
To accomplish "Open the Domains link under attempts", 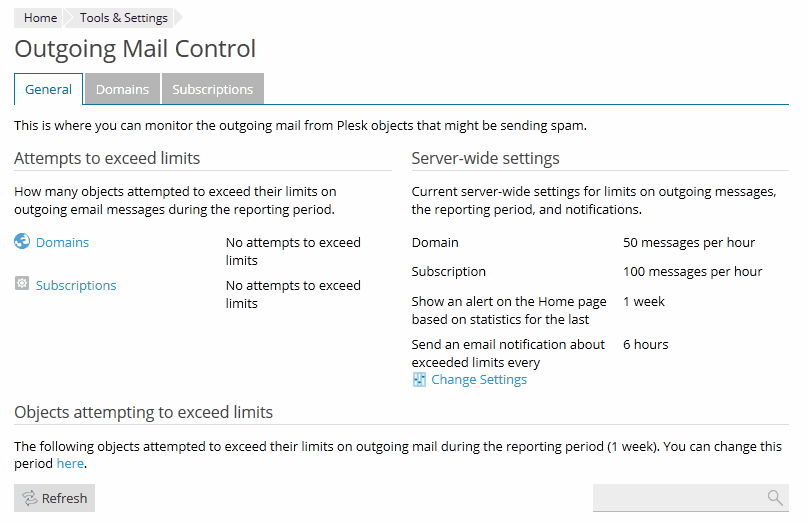I will click(62, 242).
